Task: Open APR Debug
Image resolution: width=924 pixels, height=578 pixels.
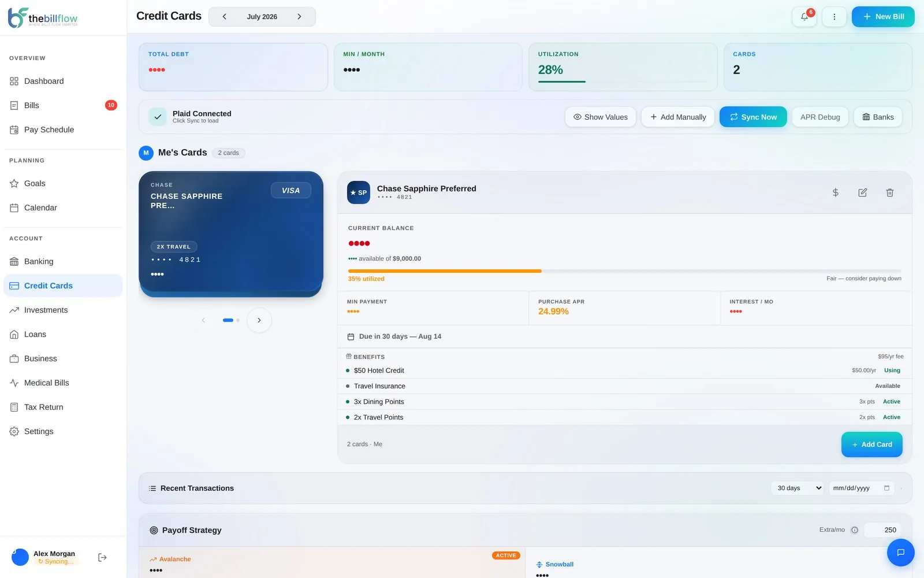Action: click(x=820, y=117)
